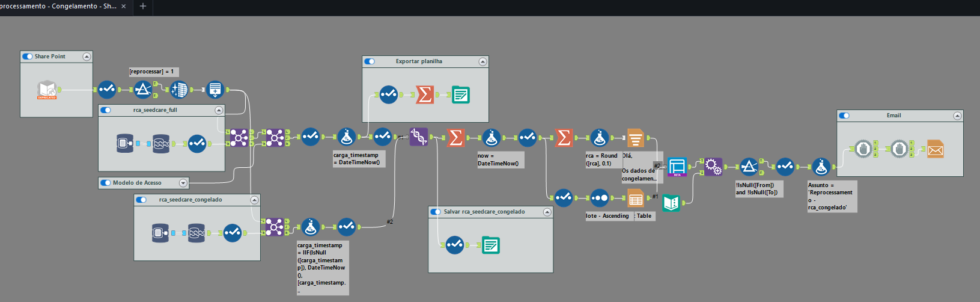This screenshot has height=302, width=980.
Task: Collapse the Exportar planilha container
Action: [482, 62]
